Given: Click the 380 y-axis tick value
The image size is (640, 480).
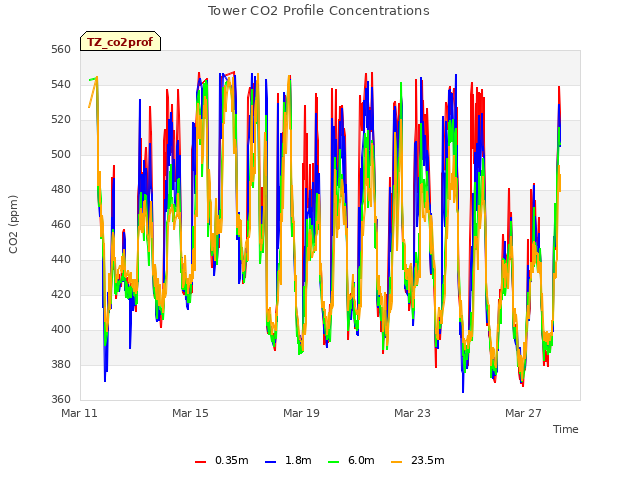Looking at the screenshot, I should click(61, 364).
